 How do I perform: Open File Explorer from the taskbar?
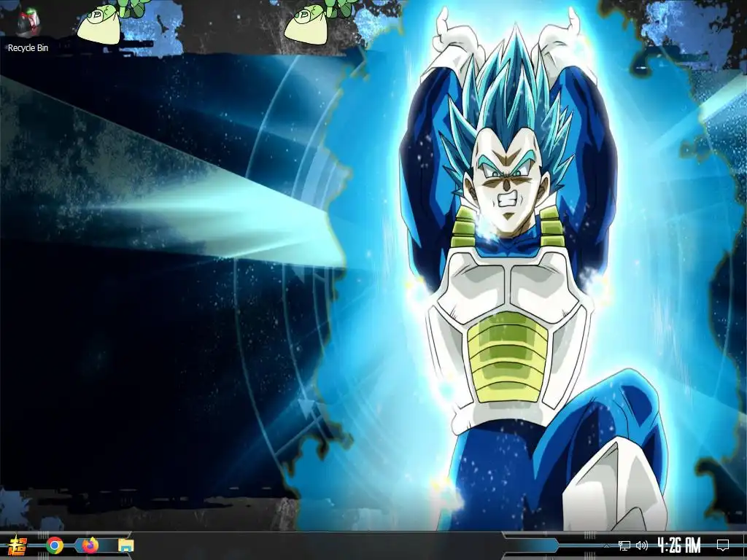(x=125, y=545)
